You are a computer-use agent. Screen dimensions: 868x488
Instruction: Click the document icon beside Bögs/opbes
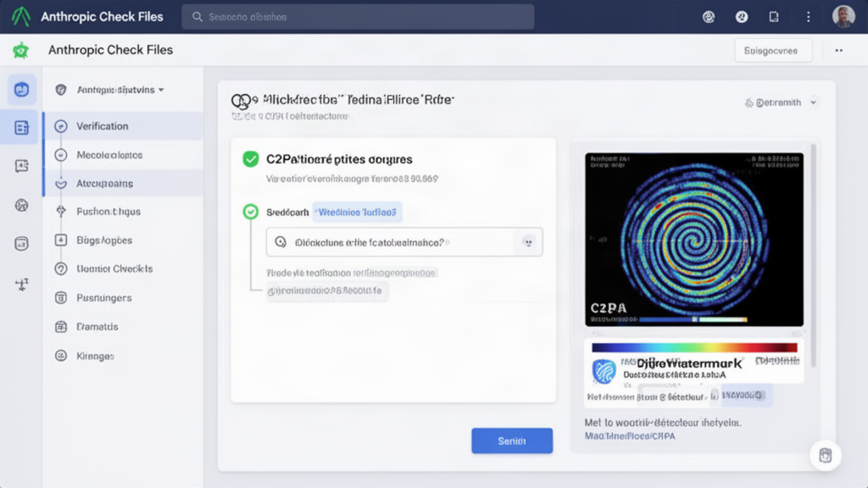tap(61, 240)
